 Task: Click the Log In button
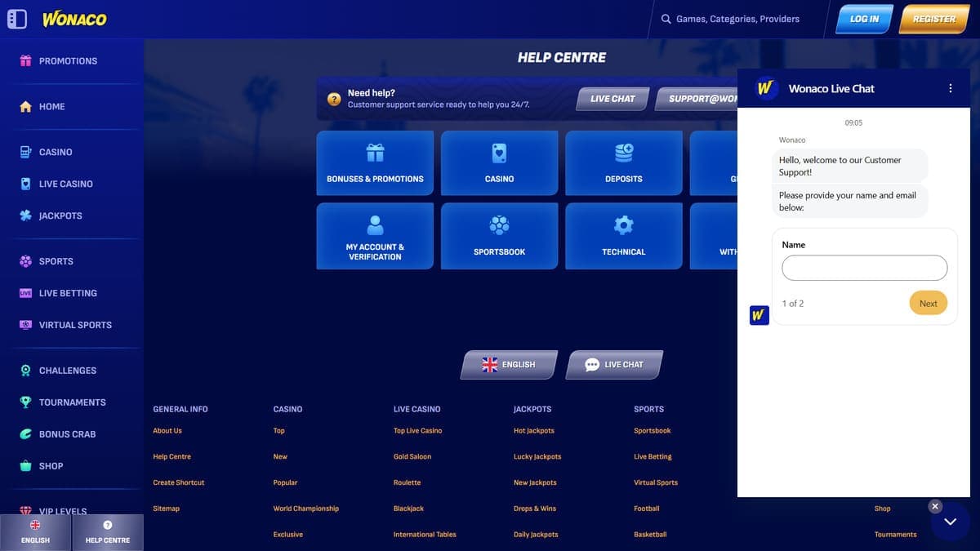click(864, 19)
